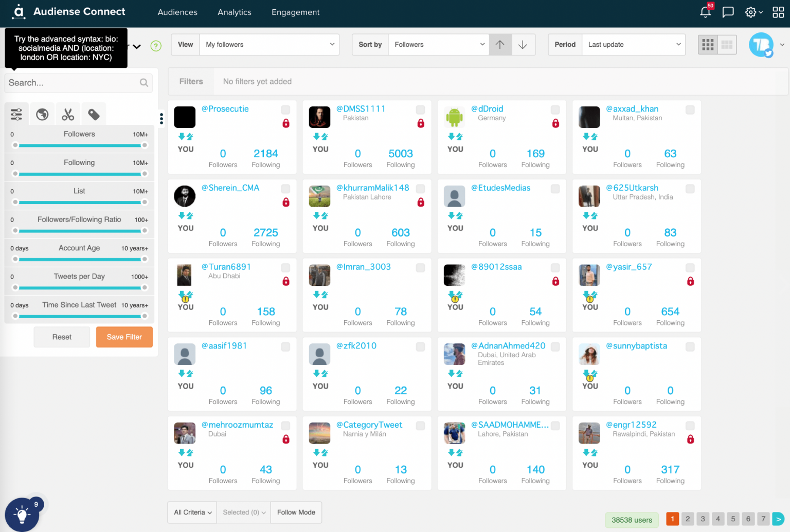Open the Period Last update dropdown
790x532 pixels.
[633, 45]
